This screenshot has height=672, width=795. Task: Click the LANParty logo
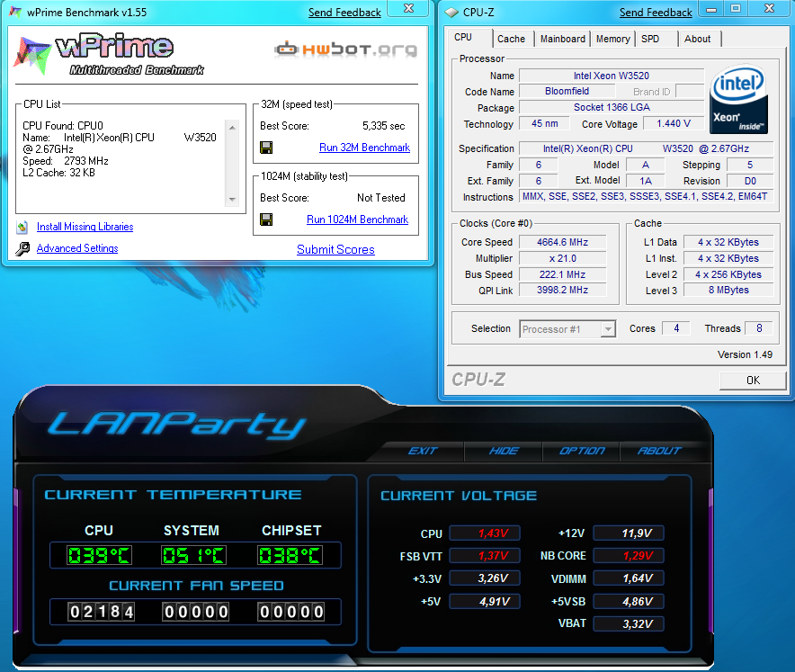pos(177,425)
